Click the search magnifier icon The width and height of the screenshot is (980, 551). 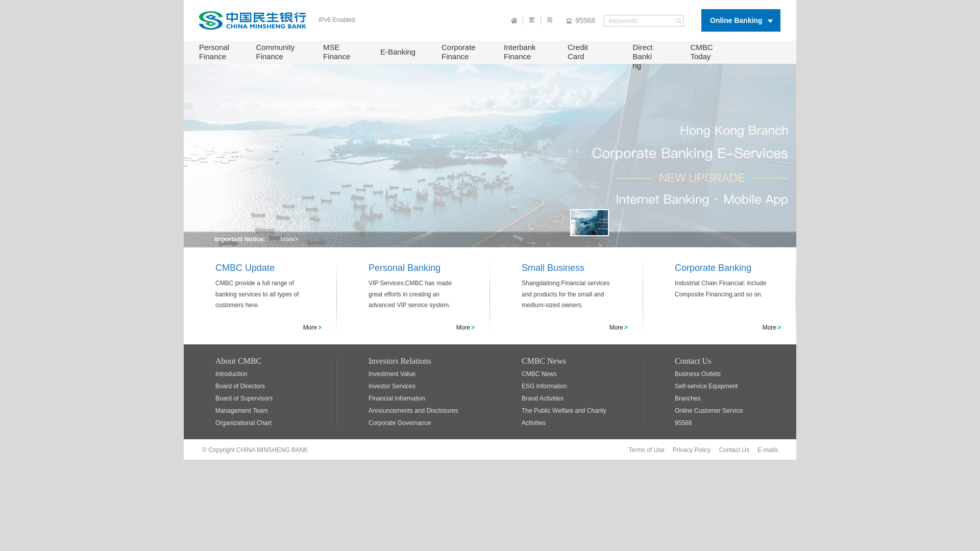tap(678, 21)
